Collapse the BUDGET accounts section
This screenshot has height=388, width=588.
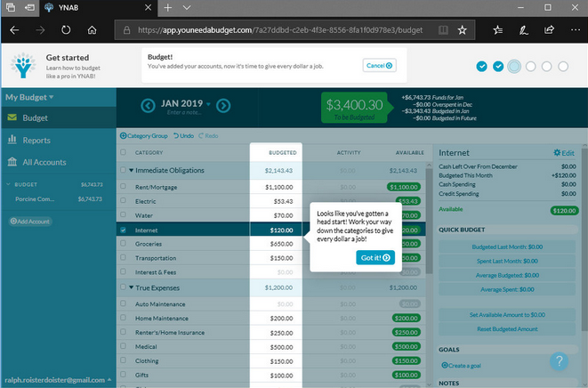coord(8,184)
